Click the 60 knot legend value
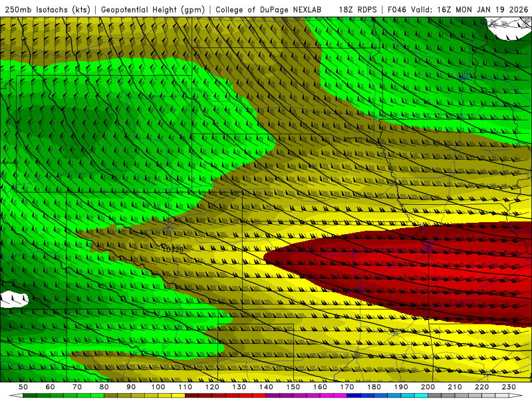532x399 pixels. click(x=50, y=387)
